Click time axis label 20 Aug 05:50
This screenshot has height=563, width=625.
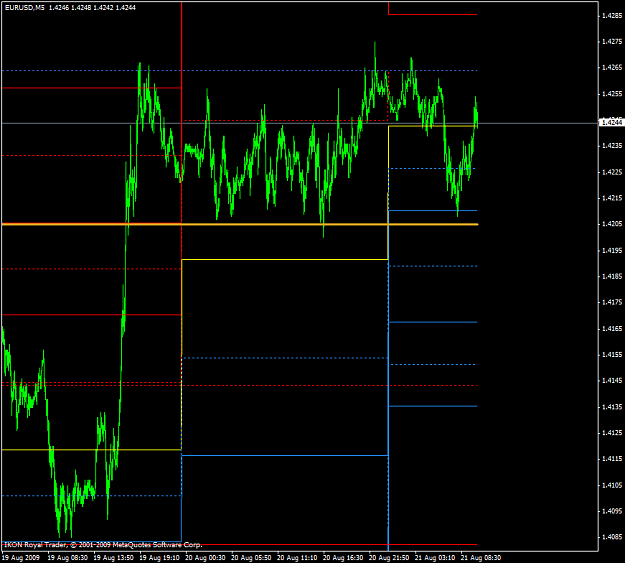252,557
